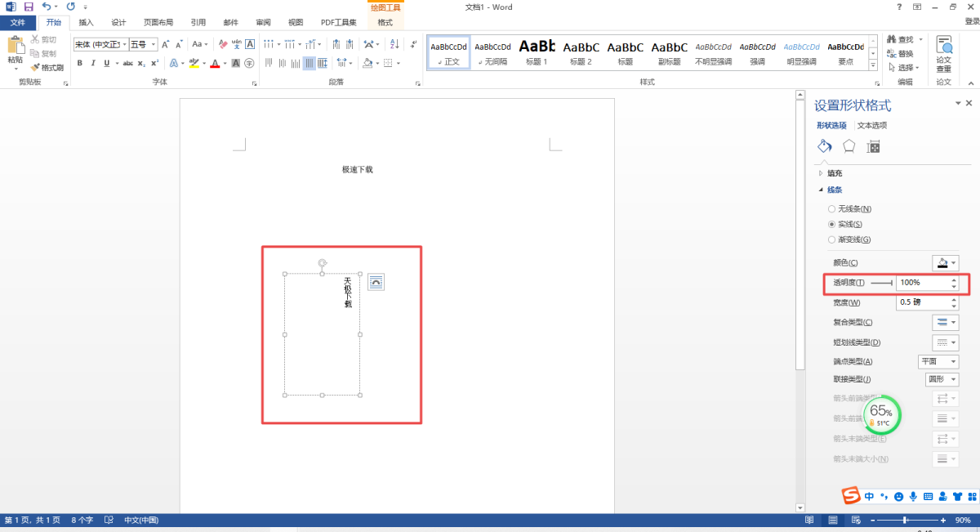Open Fill & Line icon in format pane

[x=824, y=146]
